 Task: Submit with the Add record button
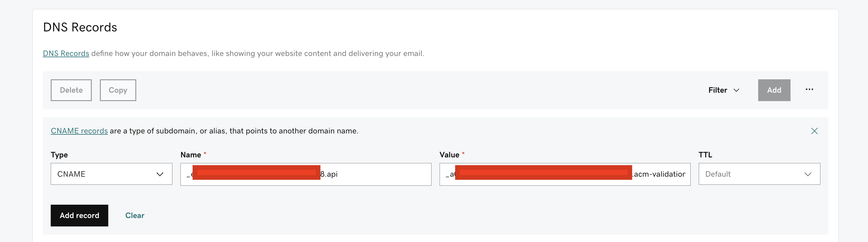79,215
